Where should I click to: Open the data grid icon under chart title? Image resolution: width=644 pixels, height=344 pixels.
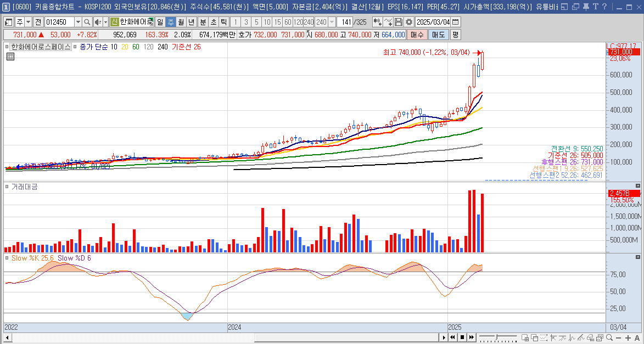(10, 57)
